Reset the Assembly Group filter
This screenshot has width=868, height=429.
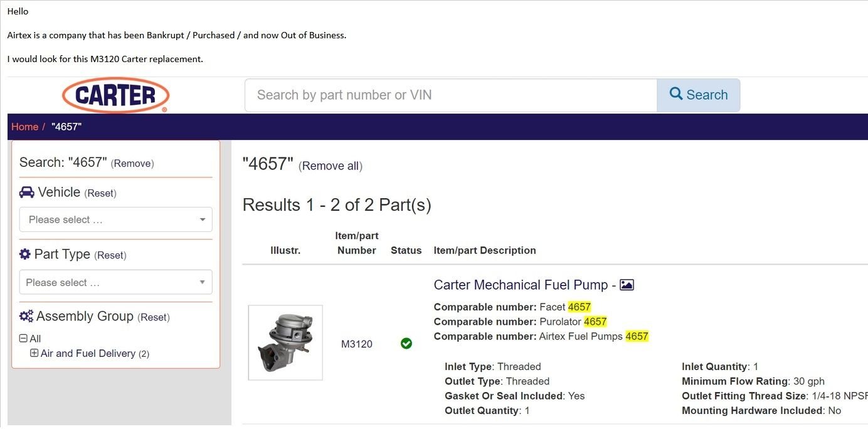(154, 317)
